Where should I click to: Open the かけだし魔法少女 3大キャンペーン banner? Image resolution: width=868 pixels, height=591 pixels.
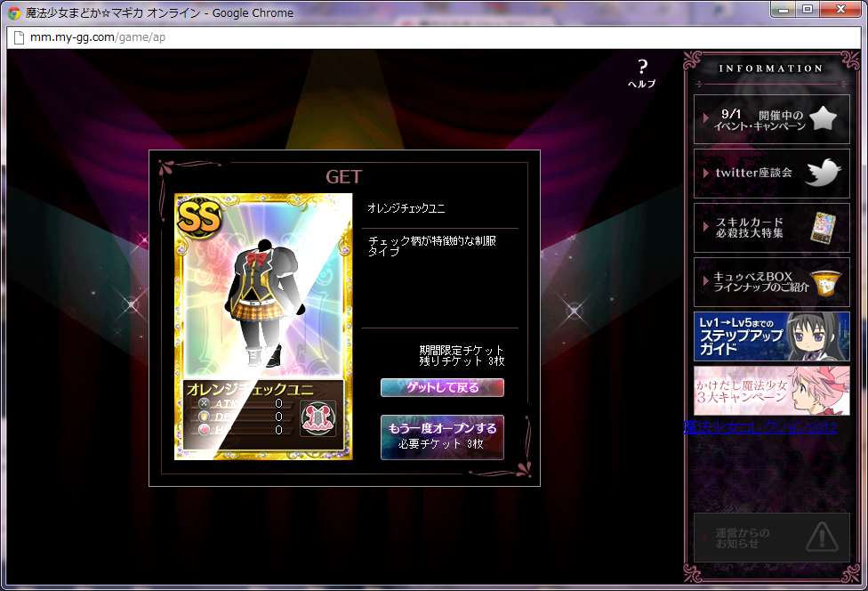[x=771, y=390]
